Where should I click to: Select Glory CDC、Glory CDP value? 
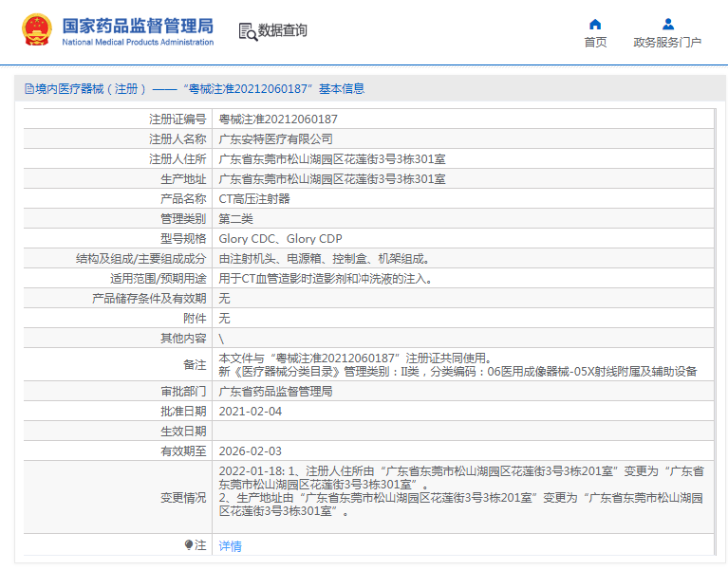point(280,239)
